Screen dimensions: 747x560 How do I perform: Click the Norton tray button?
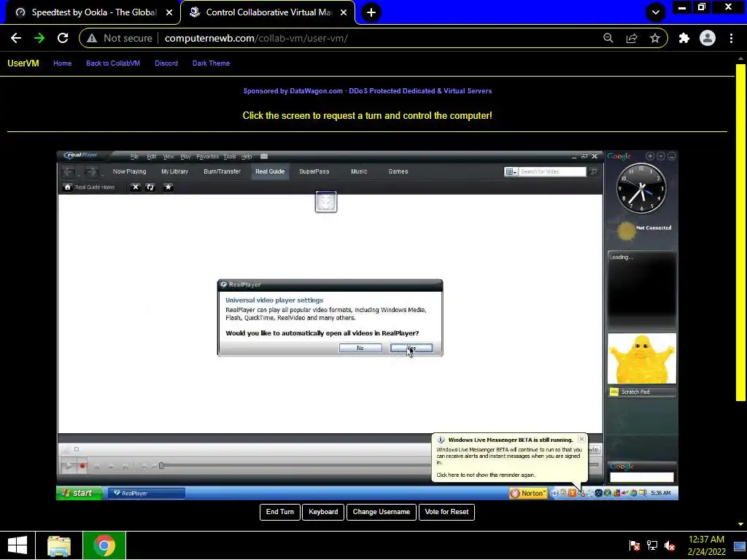[x=528, y=494]
